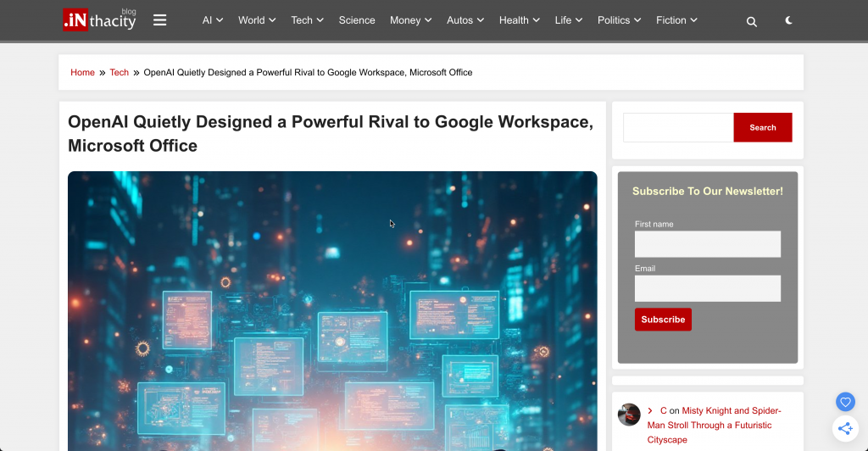Click the share icon at bottom right
The image size is (868, 451).
pyautogui.click(x=844, y=429)
